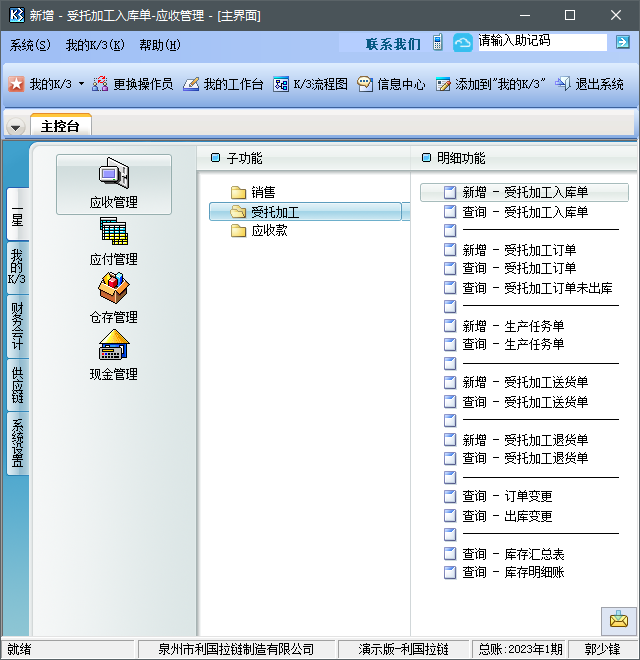The image size is (640, 660).
Task: Click 更换操作员 toolbar button
Action: 132,85
